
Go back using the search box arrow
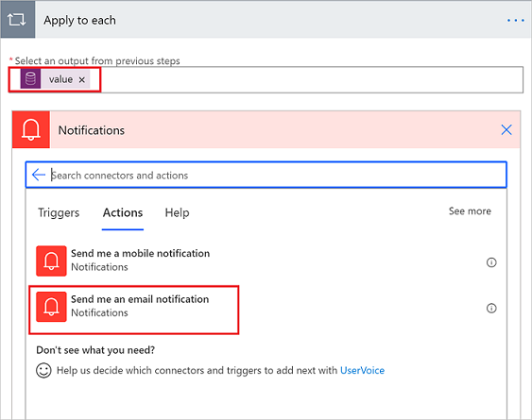coord(39,175)
